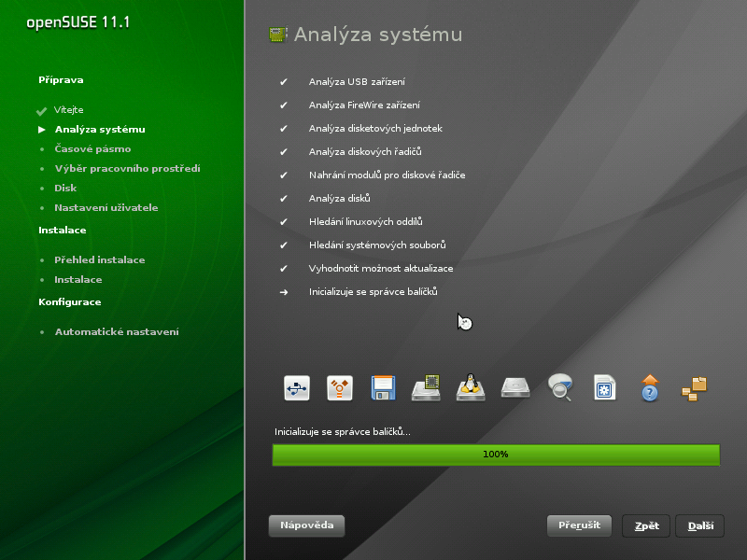
Task: Click the update question-mark arrow icon
Action: pos(650,387)
